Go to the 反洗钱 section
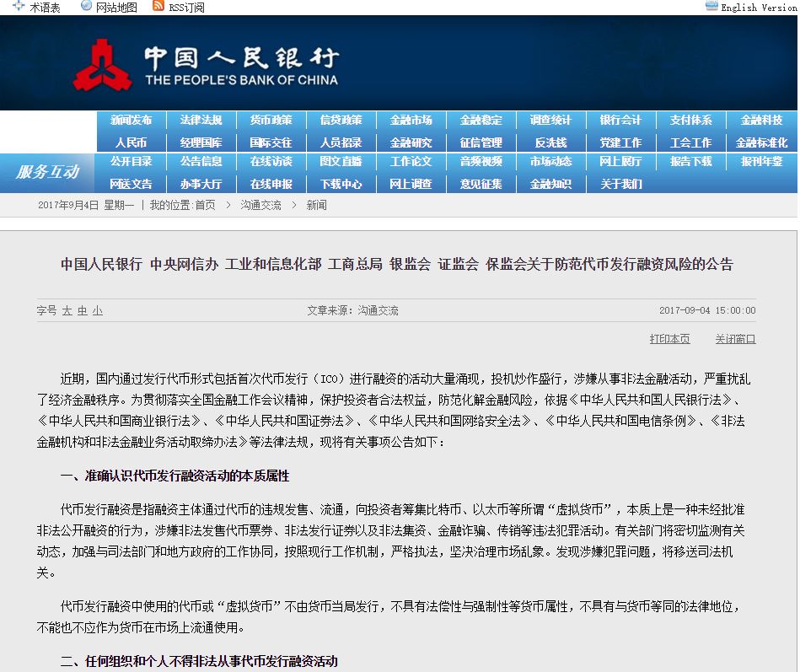The width and height of the screenshot is (800, 672). click(x=550, y=142)
